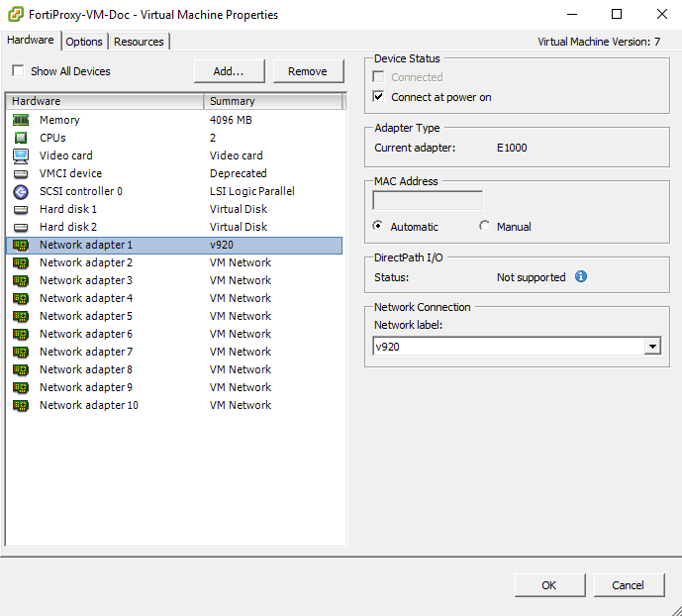Confirm with the OK button
Screen dimensions: 682x616
point(549,585)
